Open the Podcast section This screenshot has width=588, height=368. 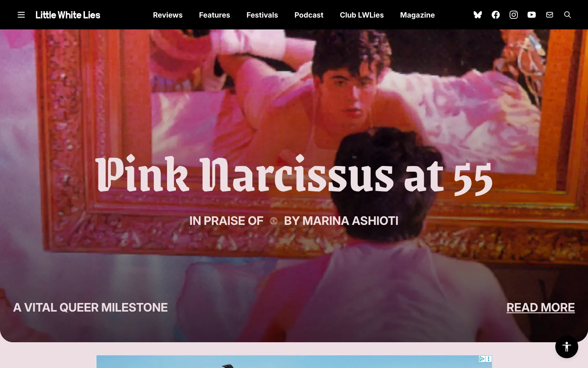[309, 15]
